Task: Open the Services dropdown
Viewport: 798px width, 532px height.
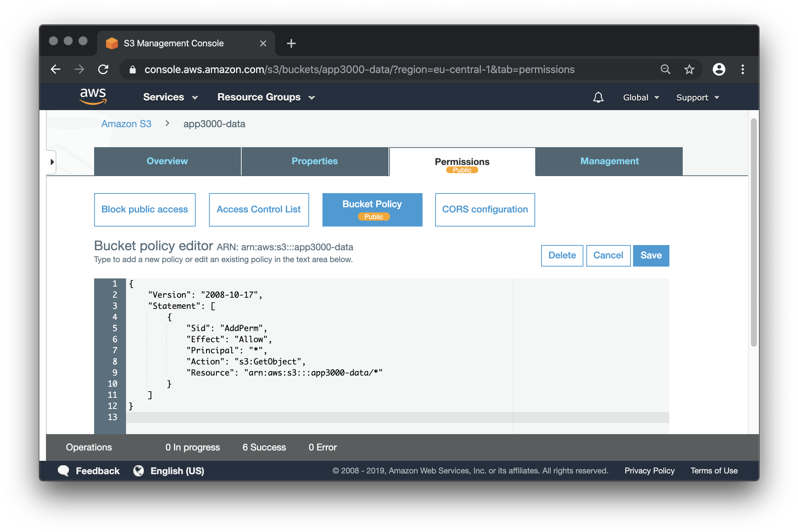Action: point(170,97)
